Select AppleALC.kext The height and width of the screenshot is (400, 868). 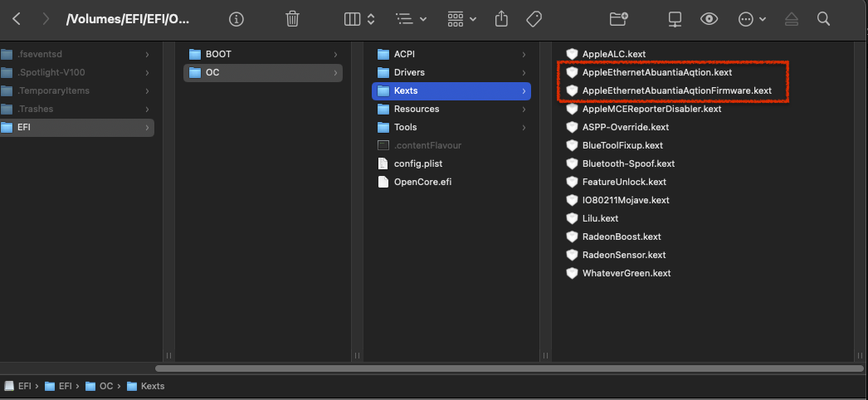pos(614,54)
